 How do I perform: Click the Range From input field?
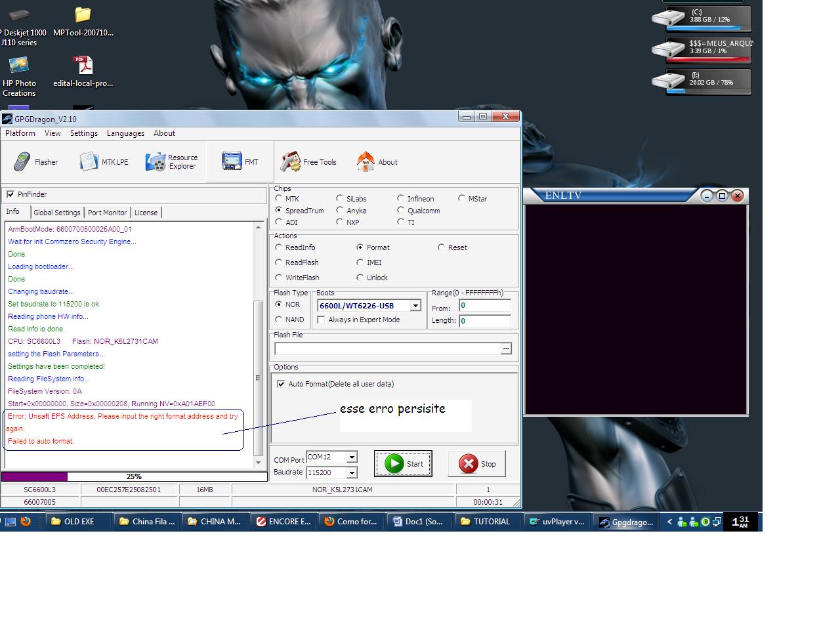[485, 306]
